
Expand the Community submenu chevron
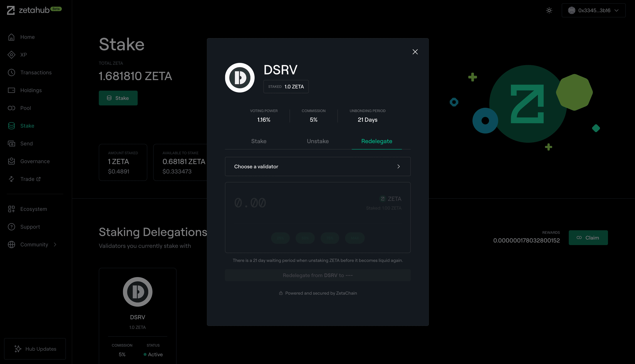coord(55,245)
